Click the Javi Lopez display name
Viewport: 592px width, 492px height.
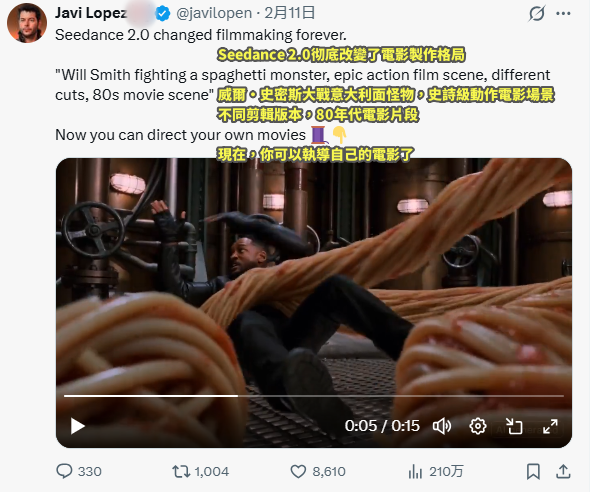(x=91, y=13)
